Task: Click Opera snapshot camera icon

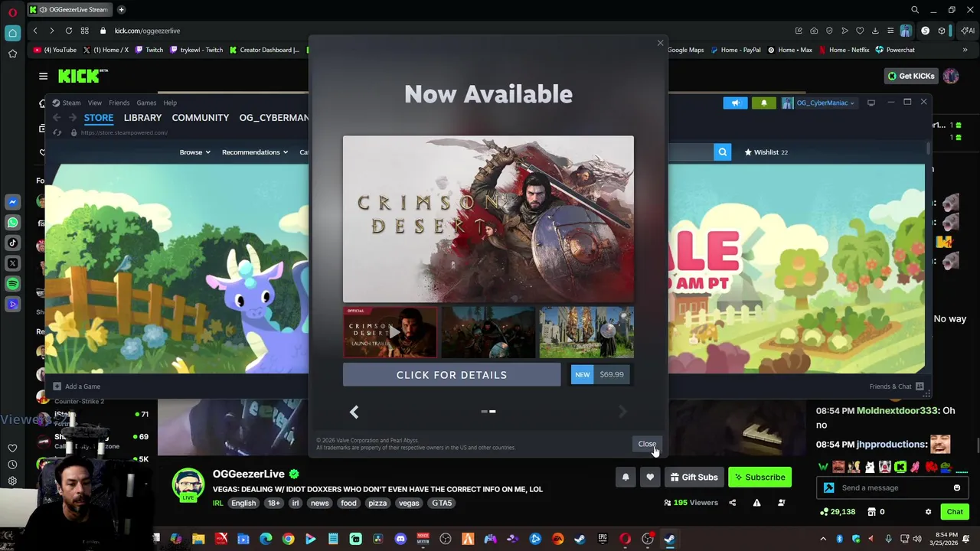Action: point(814,31)
